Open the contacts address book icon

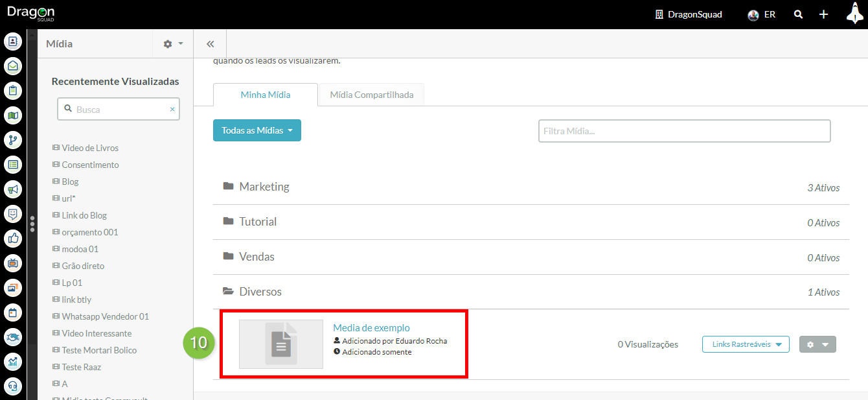click(13, 41)
